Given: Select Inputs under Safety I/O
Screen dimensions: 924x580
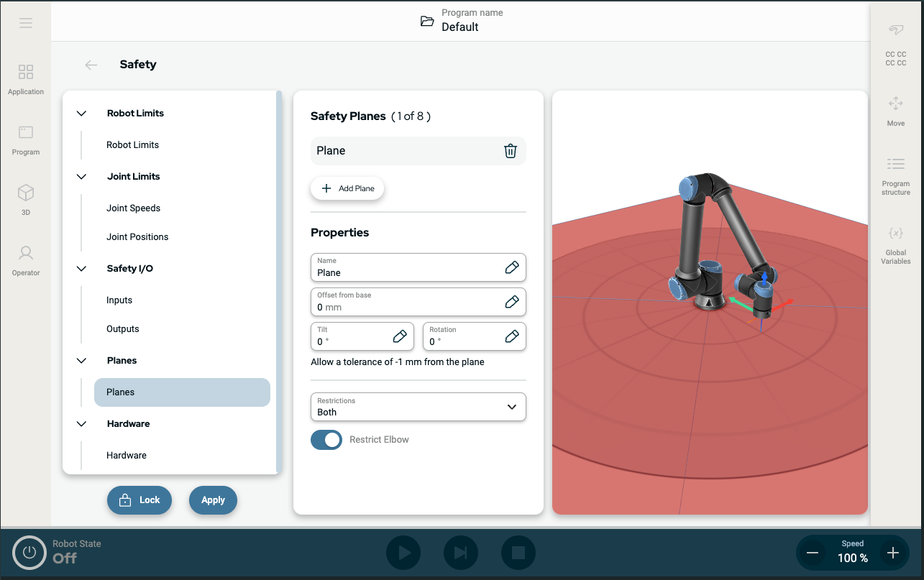Looking at the screenshot, I should [x=119, y=300].
